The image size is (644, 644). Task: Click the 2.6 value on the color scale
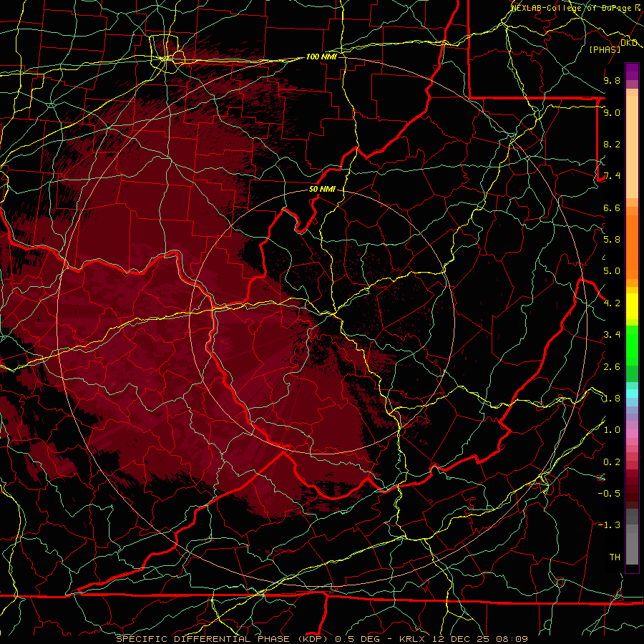tap(612, 366)
